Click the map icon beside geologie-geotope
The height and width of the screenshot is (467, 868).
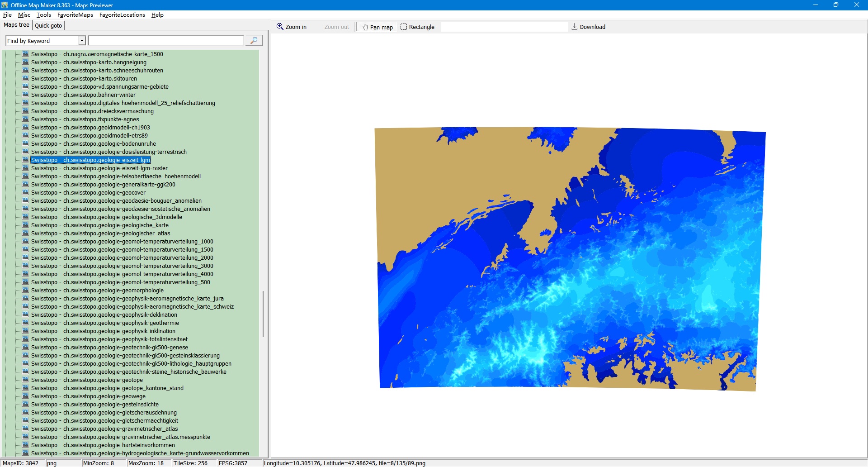click(26, 380)
